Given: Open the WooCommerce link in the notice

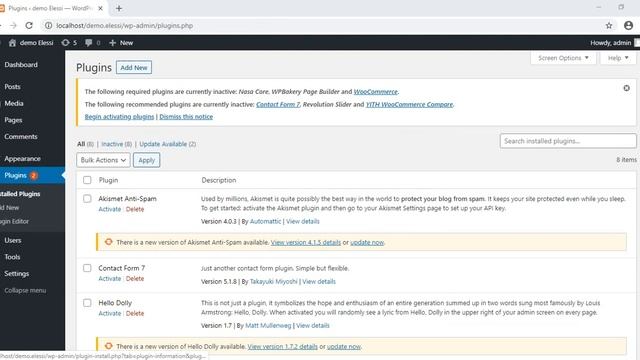Looking at the screenshot, I should pos(376,91).
